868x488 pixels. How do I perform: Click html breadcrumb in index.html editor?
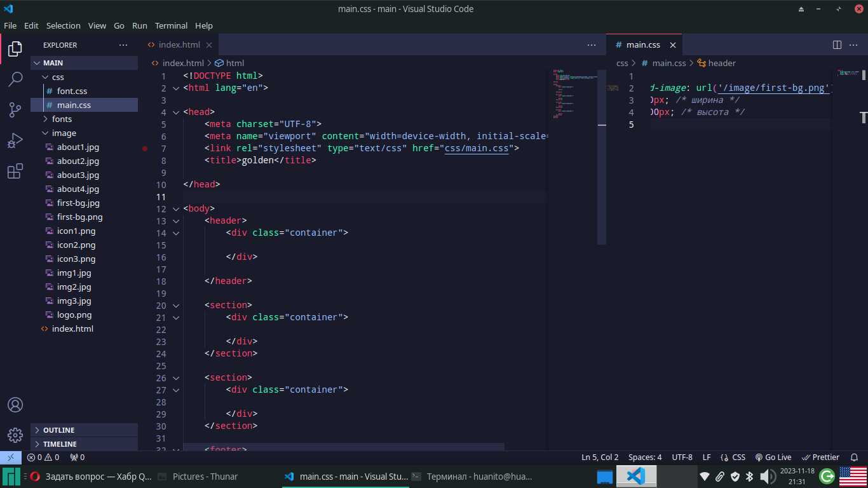pyautogui.click(x=229, y=63)
